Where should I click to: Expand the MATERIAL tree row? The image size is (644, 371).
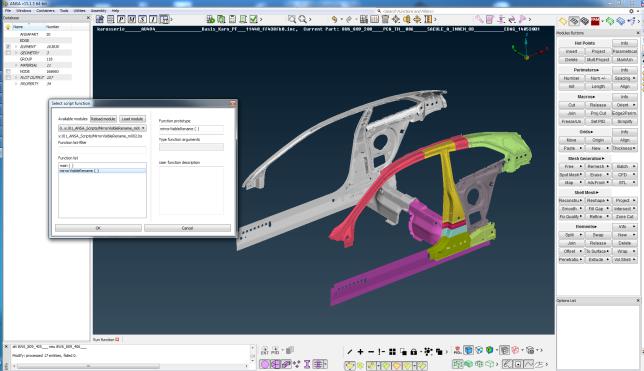coord(16,65)
